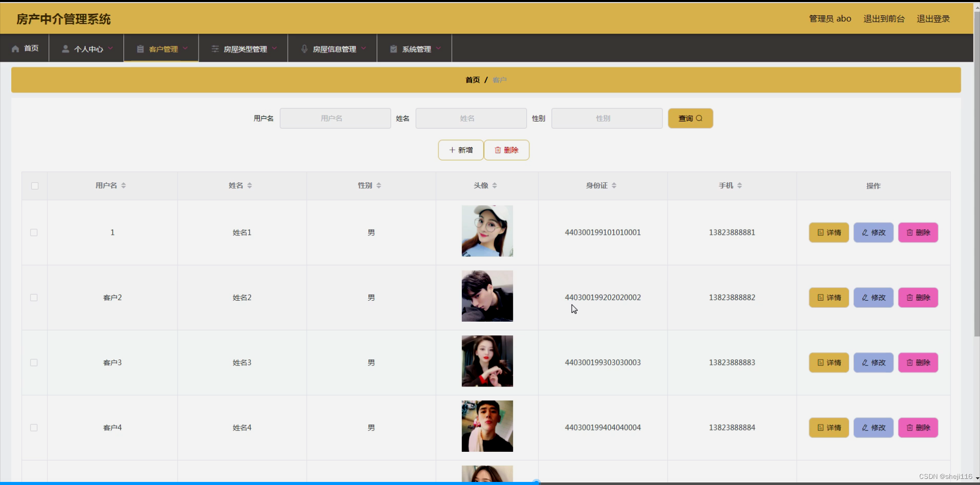Click the 详情 button for 客户3
The height and width of the screenshot is (485, 980).
click(x=828, y=362)
